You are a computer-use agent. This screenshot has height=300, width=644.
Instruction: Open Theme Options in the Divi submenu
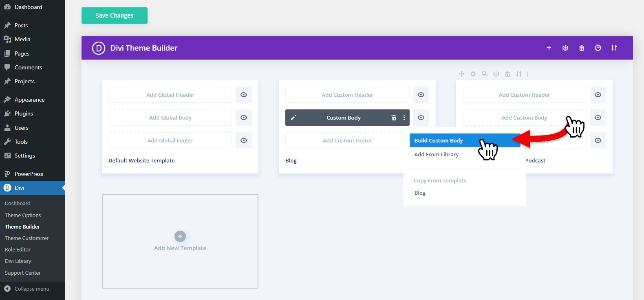pos(23,215)
